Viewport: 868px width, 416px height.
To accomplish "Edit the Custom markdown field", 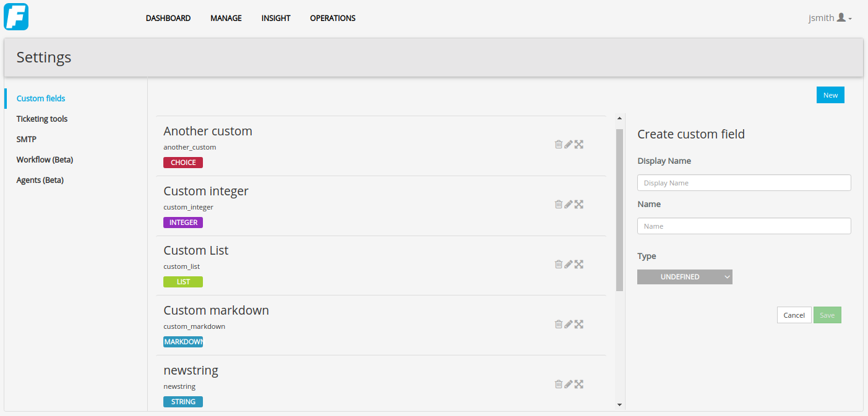I will (569, 324).
